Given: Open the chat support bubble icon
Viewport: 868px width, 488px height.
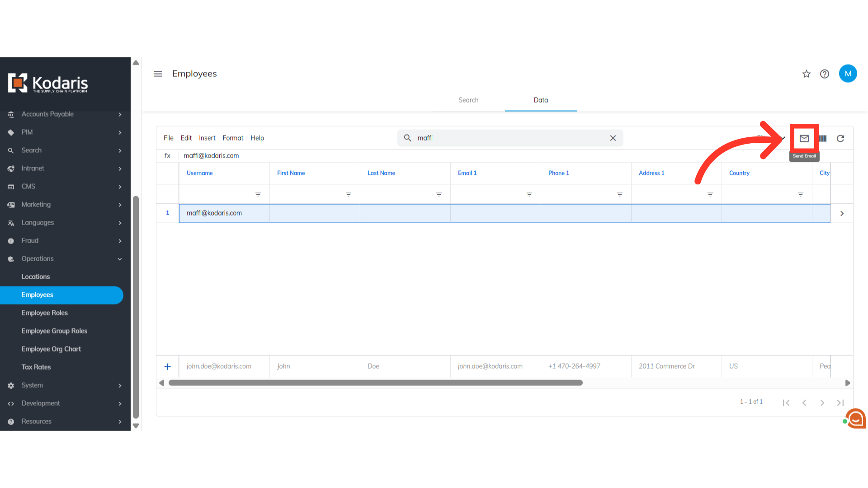Looking at the screenshot, I should 855,419.
